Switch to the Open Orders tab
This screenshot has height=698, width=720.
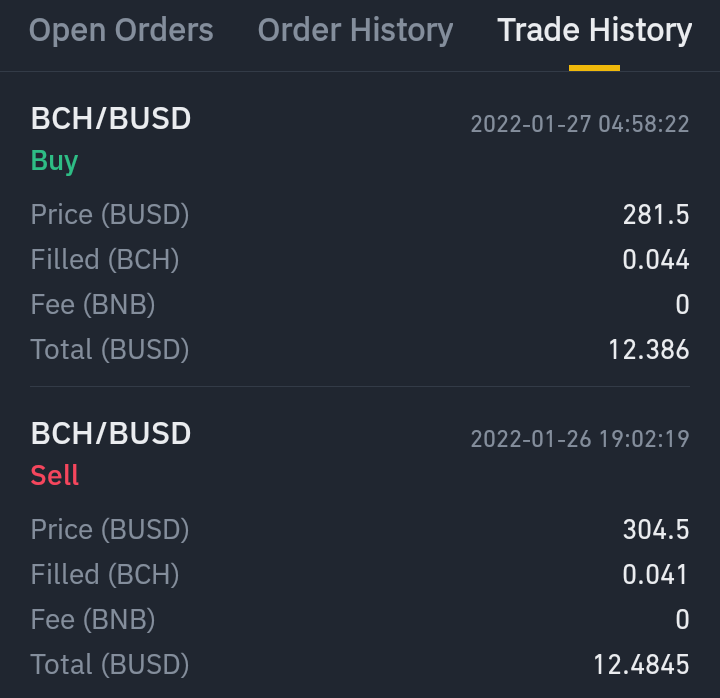click(x=121, y=30)
